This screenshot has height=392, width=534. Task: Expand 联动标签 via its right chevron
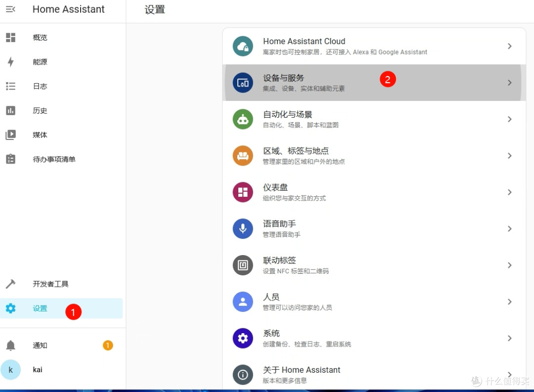[x=509, y=265]
